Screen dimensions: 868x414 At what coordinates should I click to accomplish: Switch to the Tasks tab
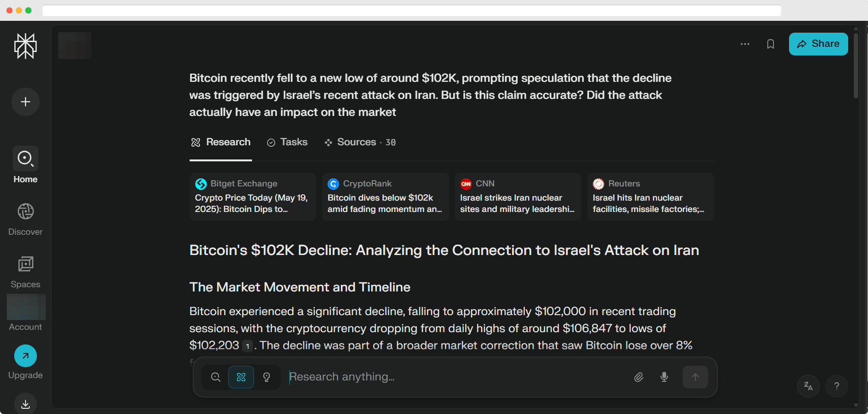coord(287,142)
